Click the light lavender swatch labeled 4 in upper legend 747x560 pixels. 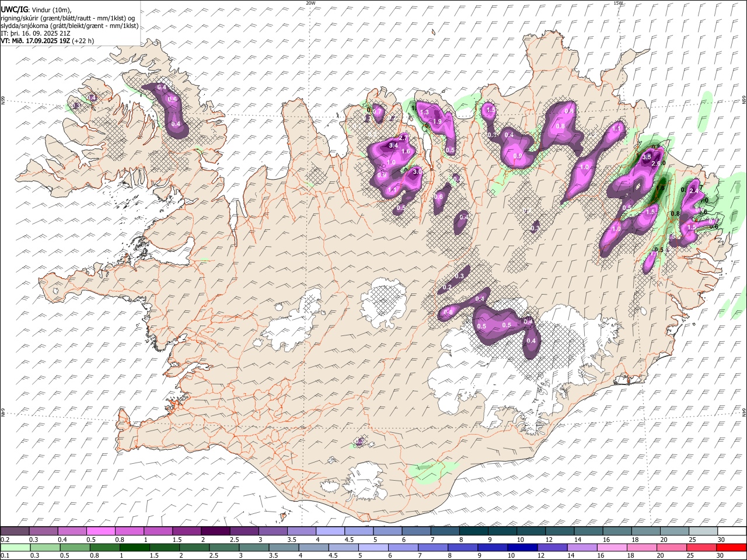tap(330, 531)
